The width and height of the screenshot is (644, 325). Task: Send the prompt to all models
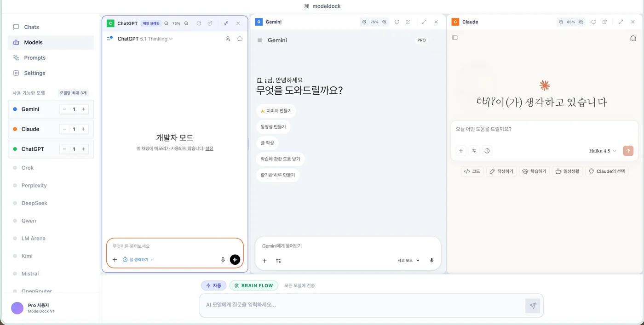533,306
